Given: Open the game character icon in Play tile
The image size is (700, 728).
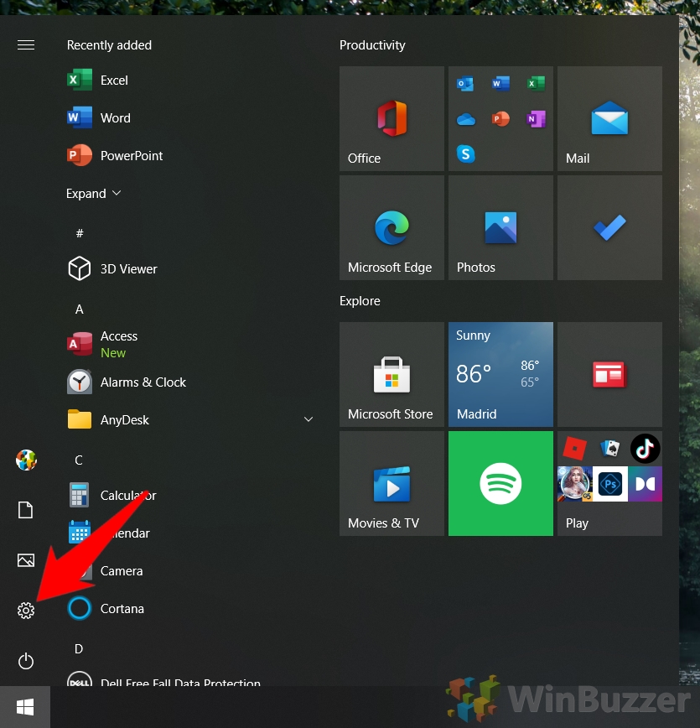Looking at the screenshot, I should pos(574,484).
